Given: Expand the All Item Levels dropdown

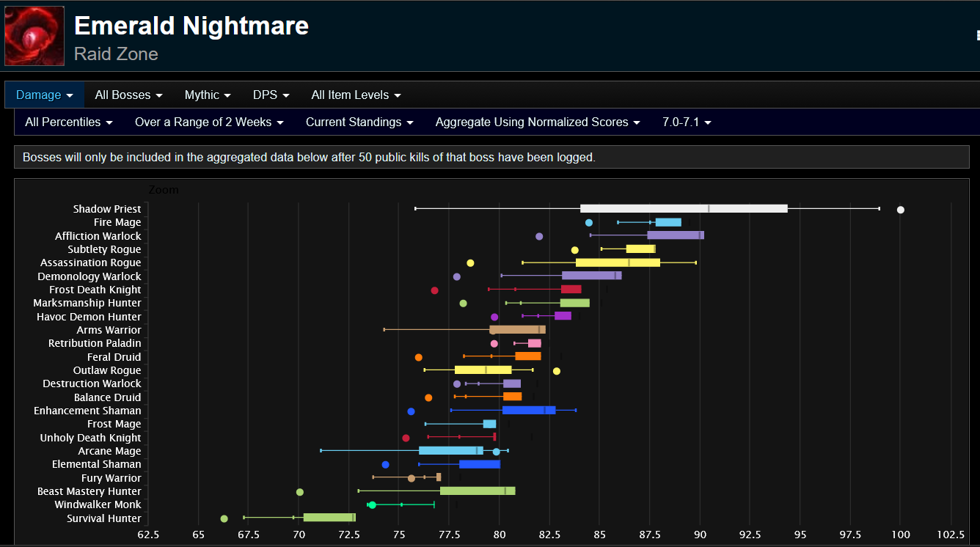Looking at the screenshot, I should (356, 95).
